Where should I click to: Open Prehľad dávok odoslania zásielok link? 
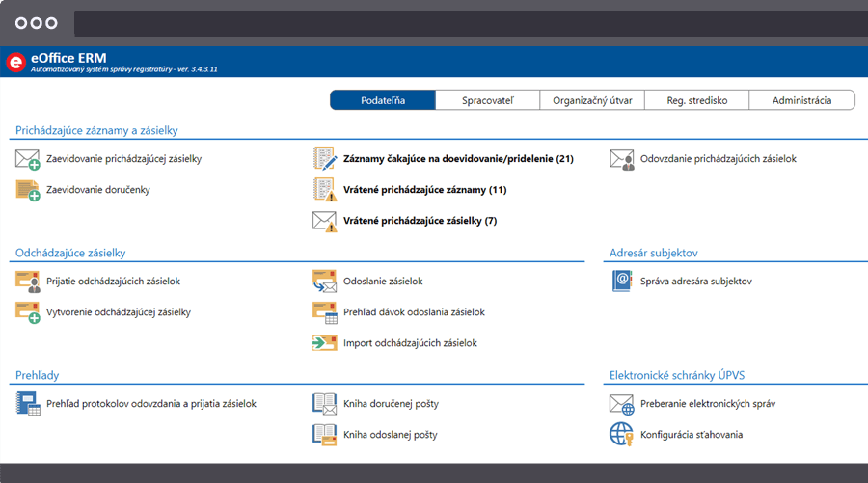(414, 312)
